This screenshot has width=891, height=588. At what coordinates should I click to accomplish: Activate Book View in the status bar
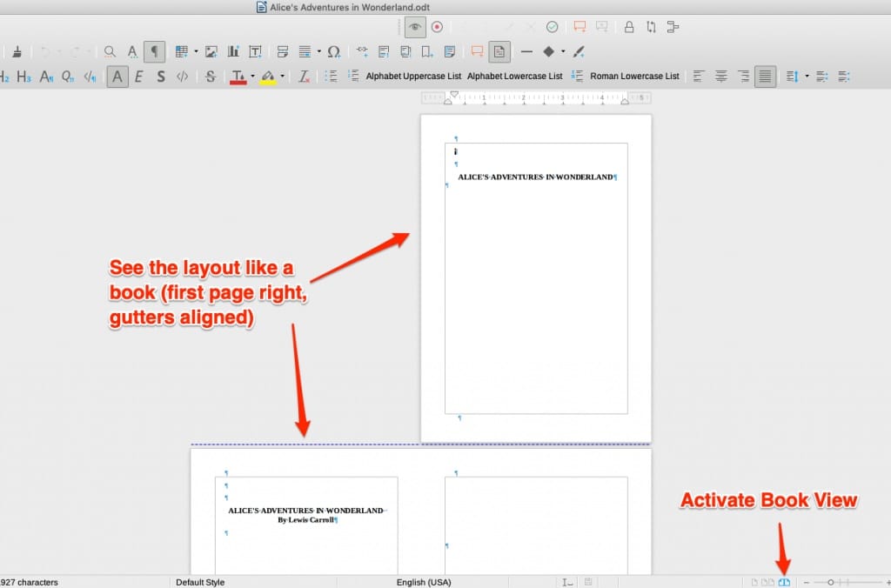click(785, 582)
